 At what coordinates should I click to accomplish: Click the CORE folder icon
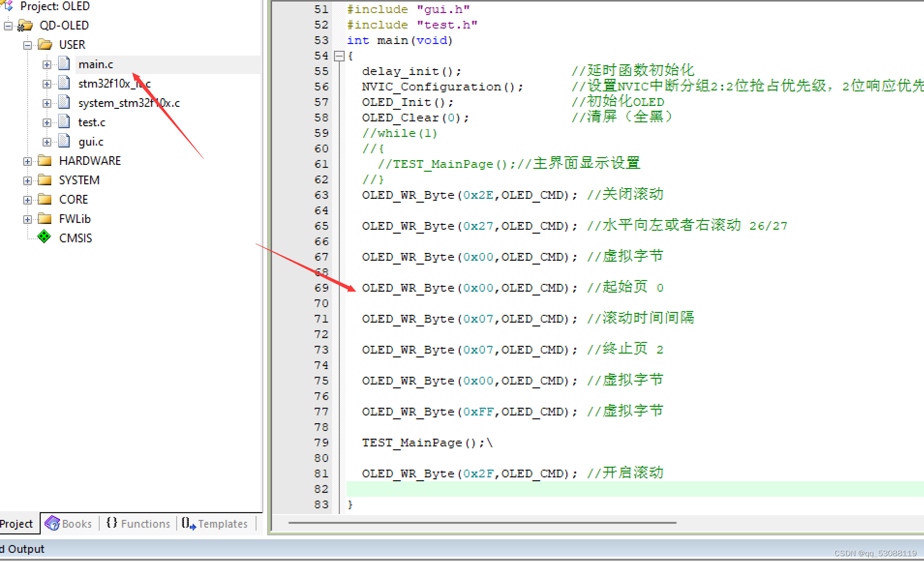(x=44, y=199)
